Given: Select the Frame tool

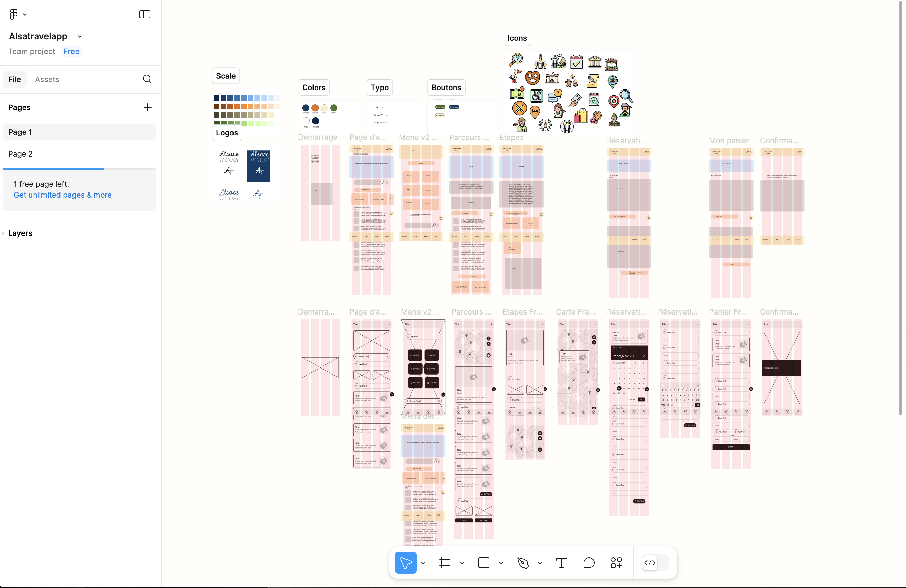Looking at the screenshot, I should tap(444, 563).
